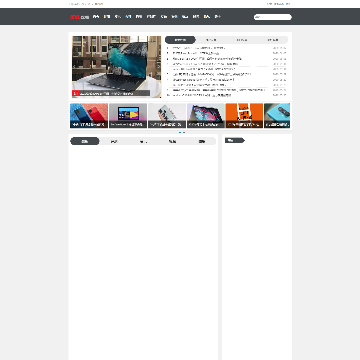Click the search box in dark header
This screenshot has width=360, height=360.
point(273,17)
